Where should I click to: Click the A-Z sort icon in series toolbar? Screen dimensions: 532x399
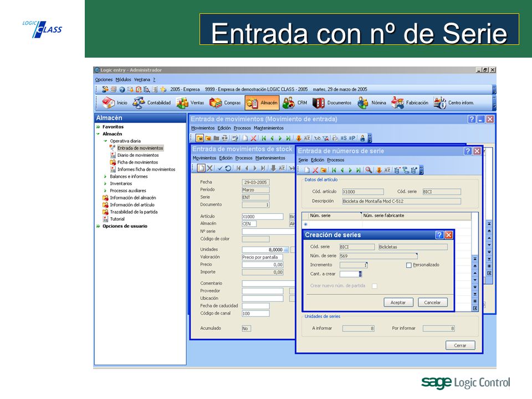[x=387, y=170]
